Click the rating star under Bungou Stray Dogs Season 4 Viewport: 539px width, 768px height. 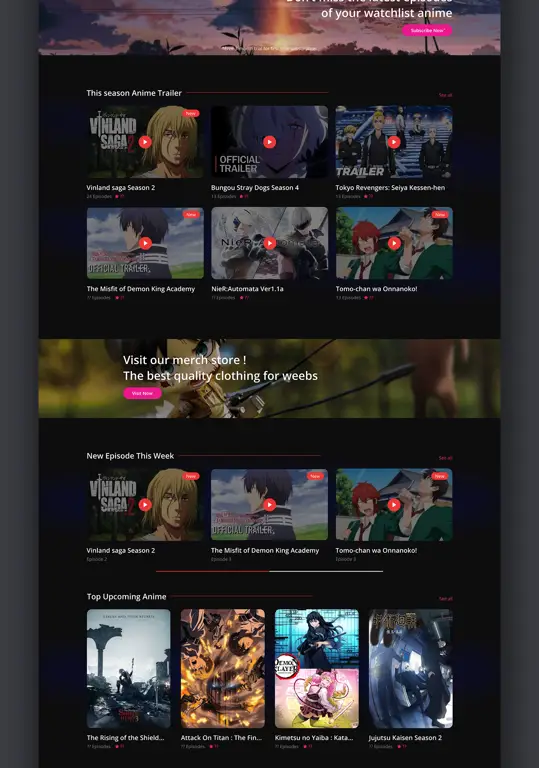point(241,196)
